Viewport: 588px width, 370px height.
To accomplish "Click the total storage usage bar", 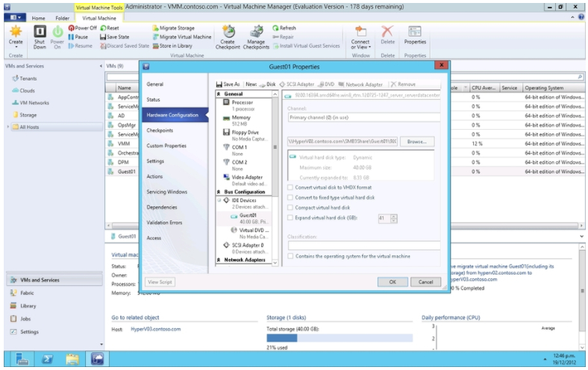I will [x=340, y=338].
